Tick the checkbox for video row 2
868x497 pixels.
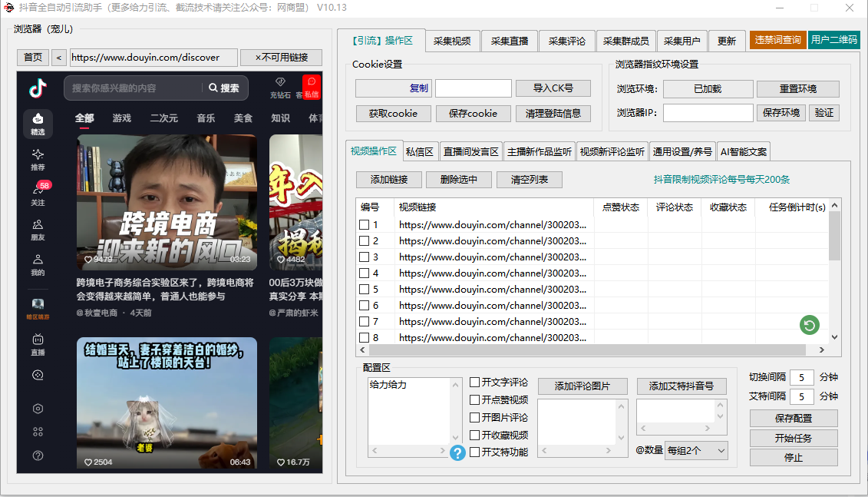pos(365,241)
